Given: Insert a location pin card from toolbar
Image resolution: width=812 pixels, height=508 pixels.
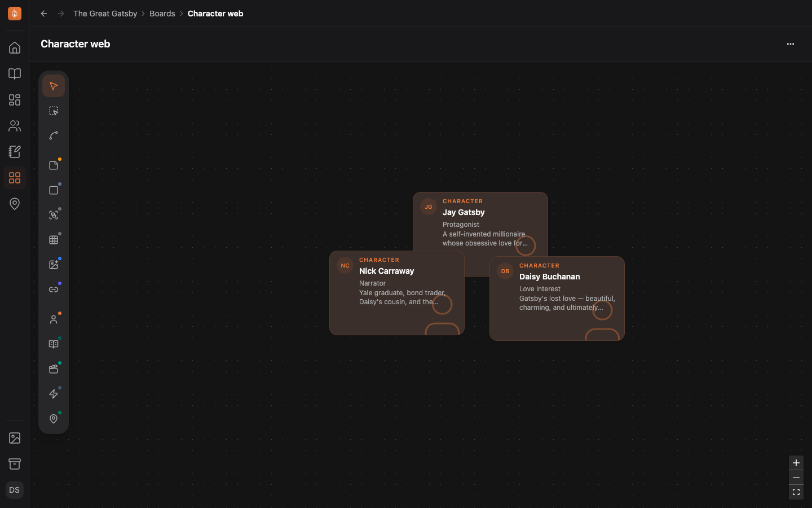Looking at the screenshot, I should pyautogui.click(x=54, y=419).
